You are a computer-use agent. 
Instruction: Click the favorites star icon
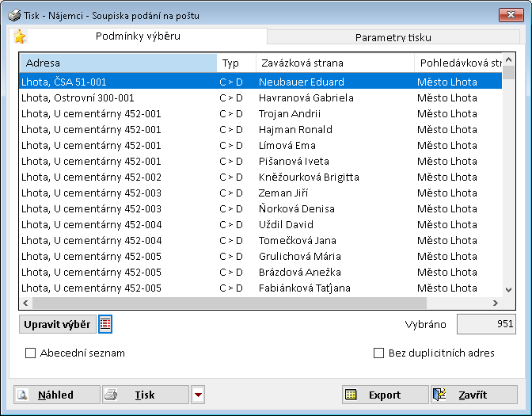[20, 36]
